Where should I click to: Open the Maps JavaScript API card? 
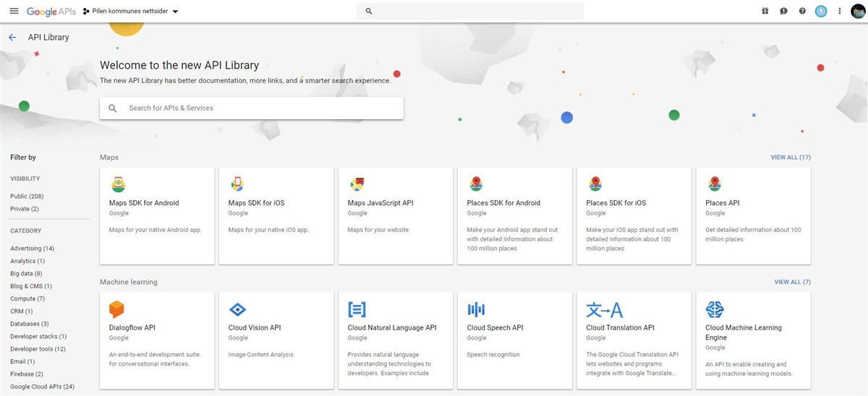395,215
